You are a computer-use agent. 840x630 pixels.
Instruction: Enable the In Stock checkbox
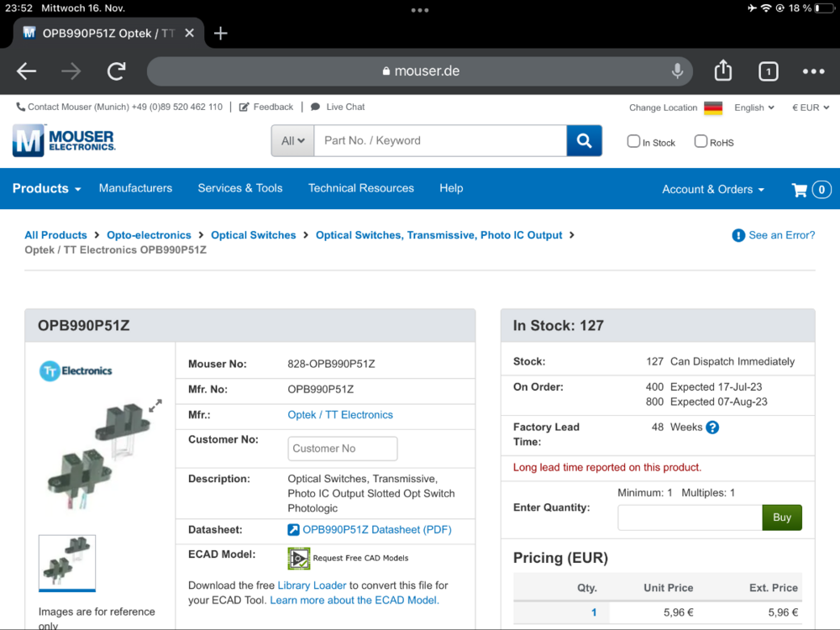click(633, 141)
